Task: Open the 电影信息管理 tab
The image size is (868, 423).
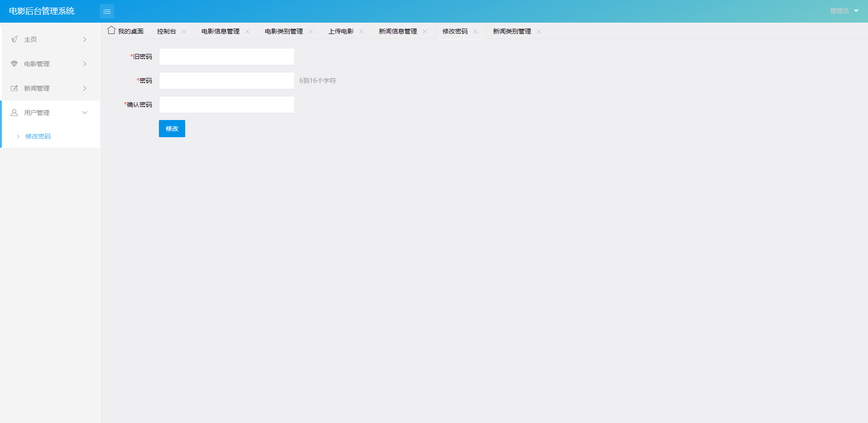Action: (220, 31)
